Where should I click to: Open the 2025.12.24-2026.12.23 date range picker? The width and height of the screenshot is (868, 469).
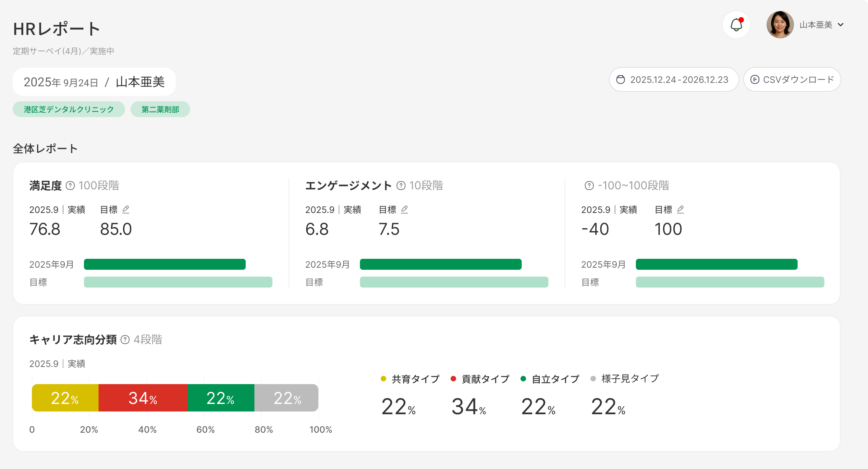(673, 79)
